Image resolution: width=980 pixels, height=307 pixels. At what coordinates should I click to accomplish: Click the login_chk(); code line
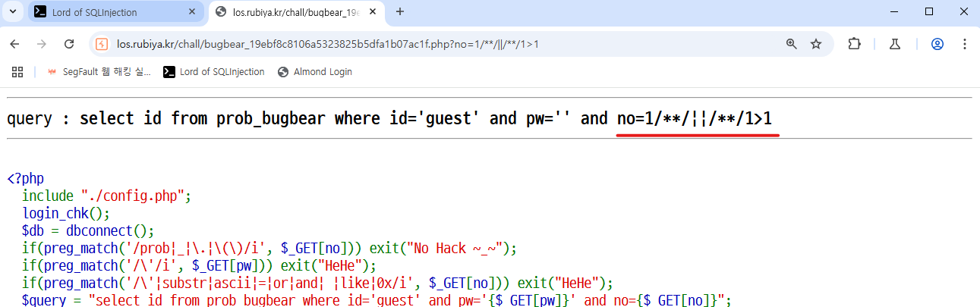click(x=66, y=214)
